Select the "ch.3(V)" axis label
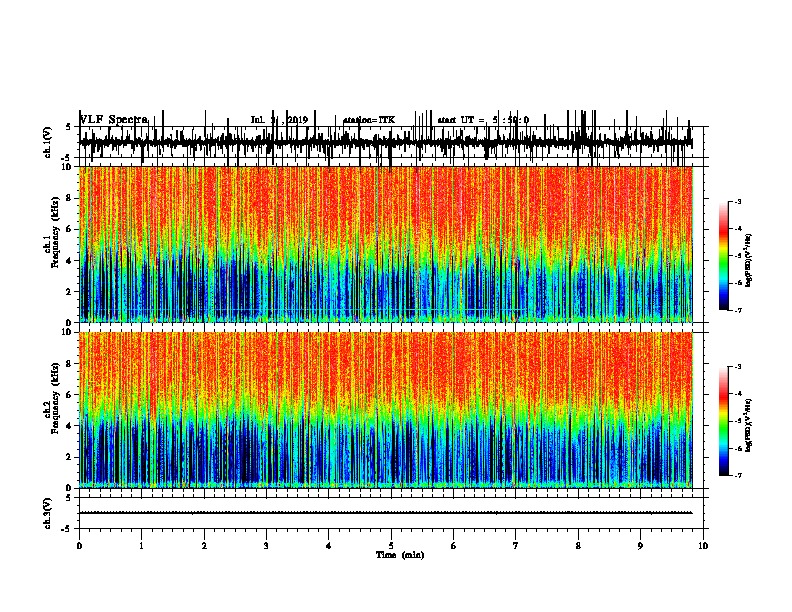 pyautogui.click(x=48, y=513)
